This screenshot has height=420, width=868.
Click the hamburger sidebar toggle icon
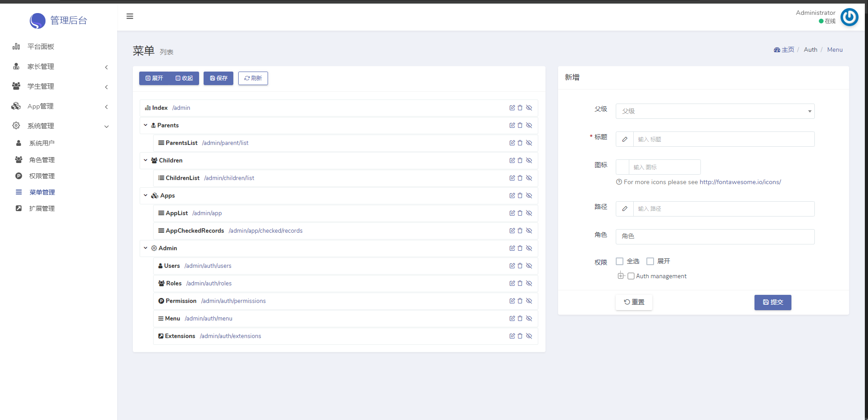click(130, 17)
